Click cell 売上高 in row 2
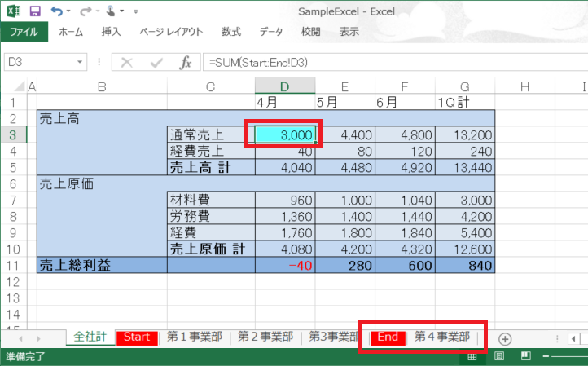This screenshot has height=366, width=588. (102, 119)
